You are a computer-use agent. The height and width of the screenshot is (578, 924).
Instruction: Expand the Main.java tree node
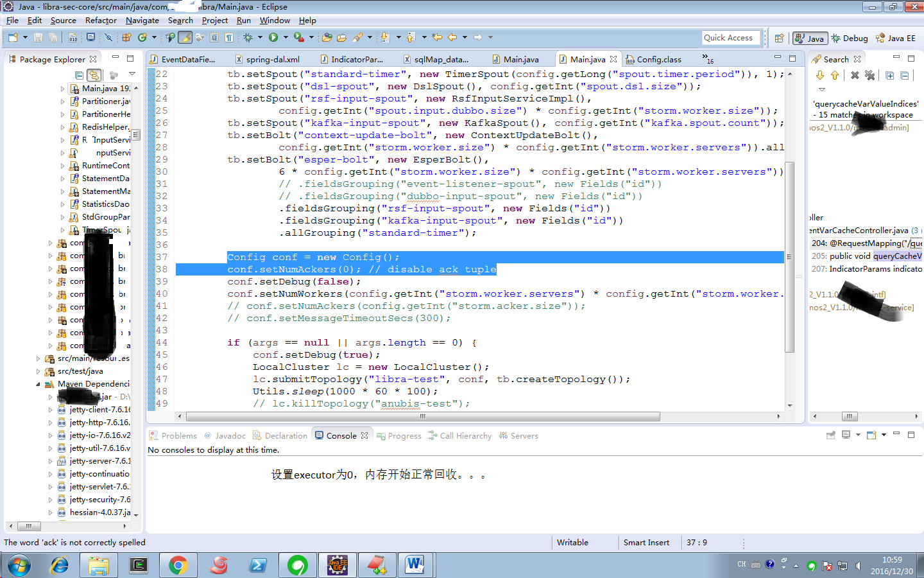(62, 89)
